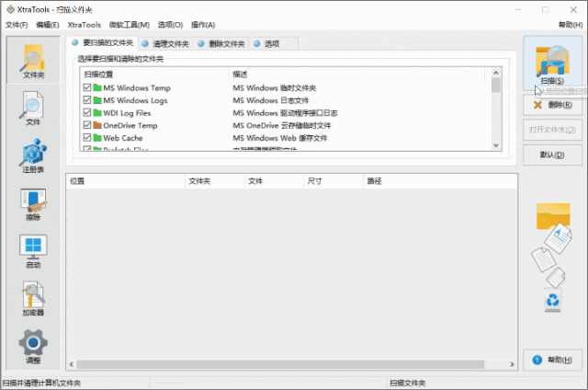Open the 注册表 registry tool in sidebar

point(33,156)
